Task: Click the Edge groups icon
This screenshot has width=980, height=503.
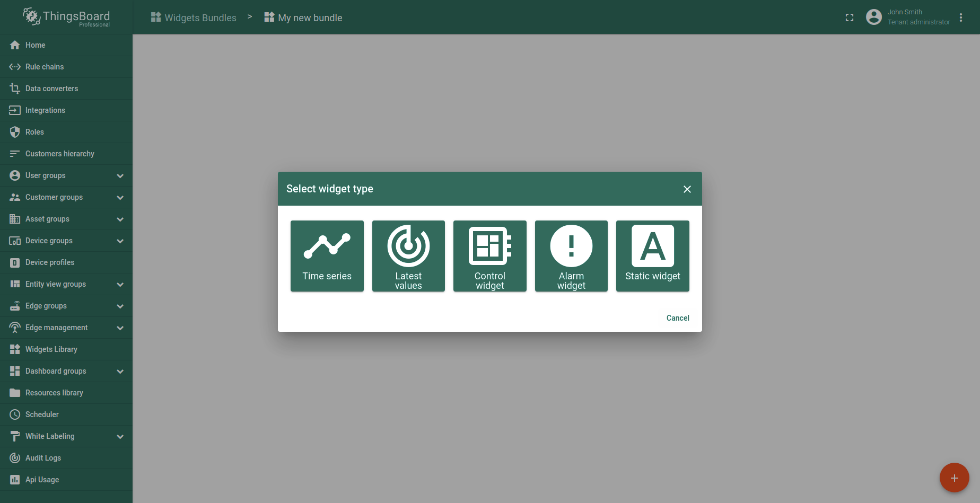Action: [x=15, y=306]
